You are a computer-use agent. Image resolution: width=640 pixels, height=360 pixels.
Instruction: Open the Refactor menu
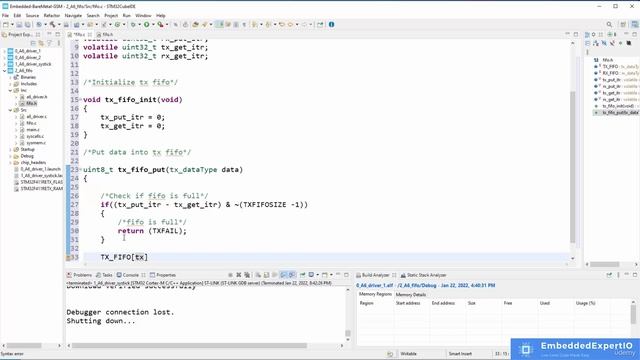(x=52, y=16)
